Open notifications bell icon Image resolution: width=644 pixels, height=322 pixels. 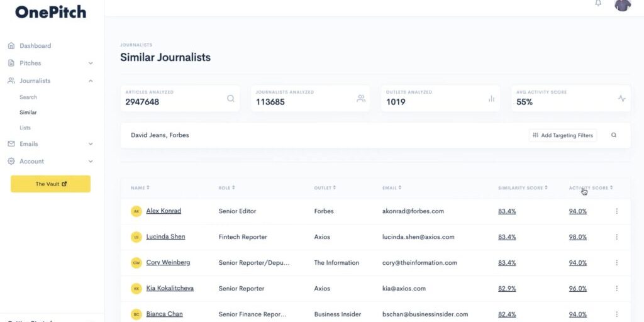pyautogui.click(x=598, y=3)
